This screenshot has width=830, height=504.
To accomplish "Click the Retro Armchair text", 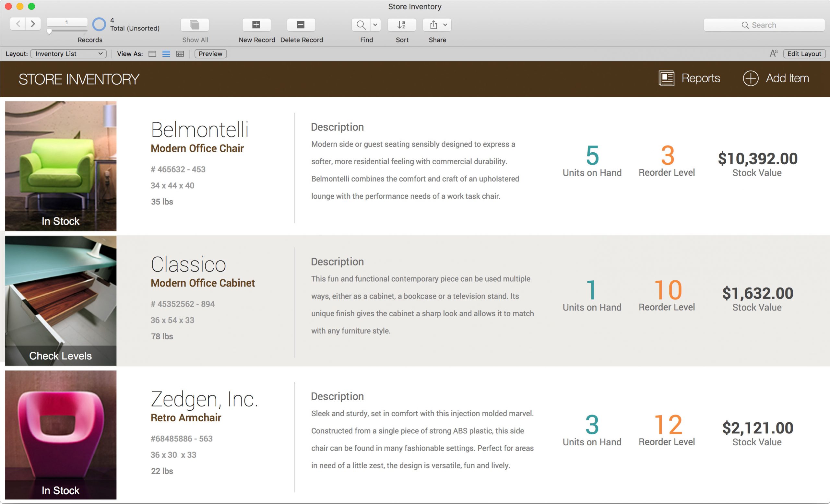I will coord(185,418).
